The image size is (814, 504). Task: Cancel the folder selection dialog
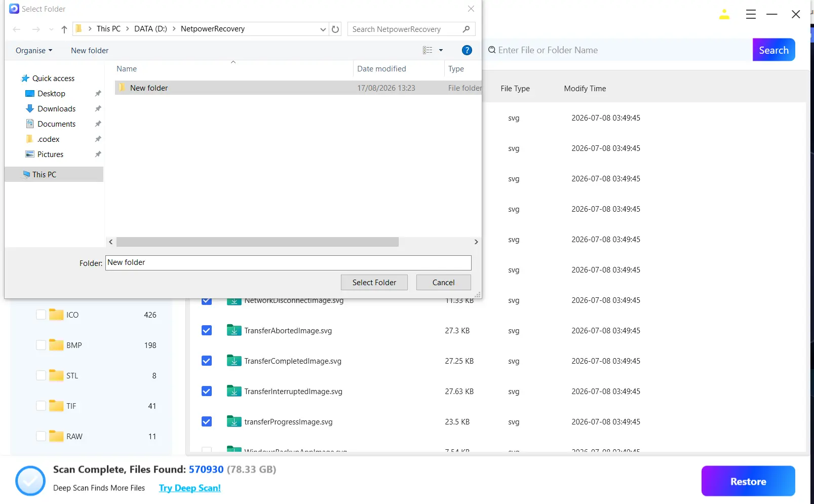tap(443, 283)
